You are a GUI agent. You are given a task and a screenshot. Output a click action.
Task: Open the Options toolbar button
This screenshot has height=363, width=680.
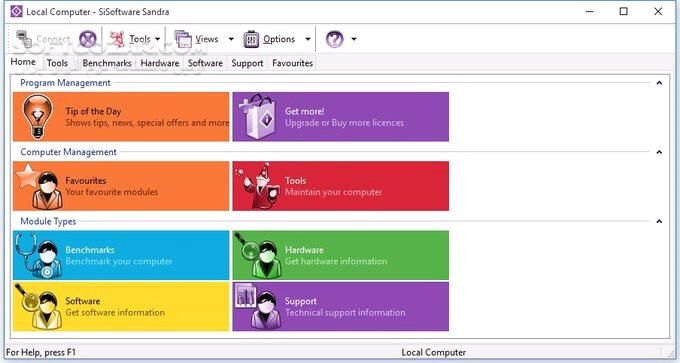click(x=269, y=39)
